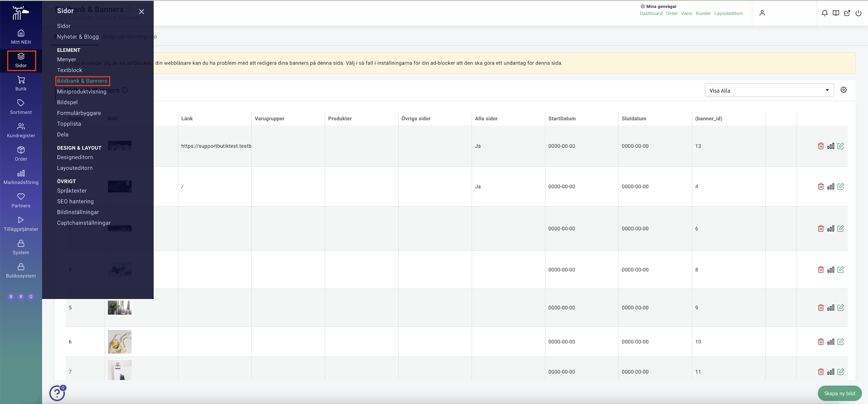The height and width of the screenshot is (404, 868).
Task: Open Dela menu item
Action: pyautogui.click(x=63, y=135)
